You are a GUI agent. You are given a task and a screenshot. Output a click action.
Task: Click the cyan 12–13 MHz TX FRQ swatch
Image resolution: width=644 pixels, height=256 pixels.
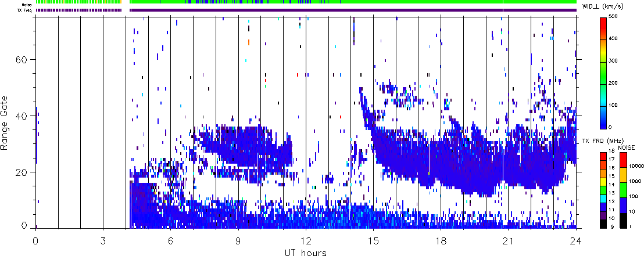click(604, 198)
